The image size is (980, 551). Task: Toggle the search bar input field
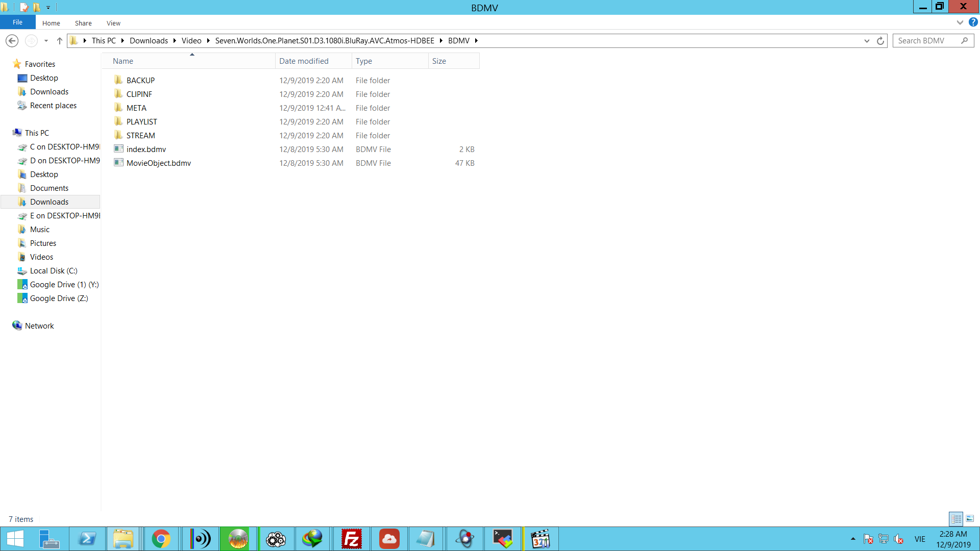pyautogui.click(x=931, y=40)
